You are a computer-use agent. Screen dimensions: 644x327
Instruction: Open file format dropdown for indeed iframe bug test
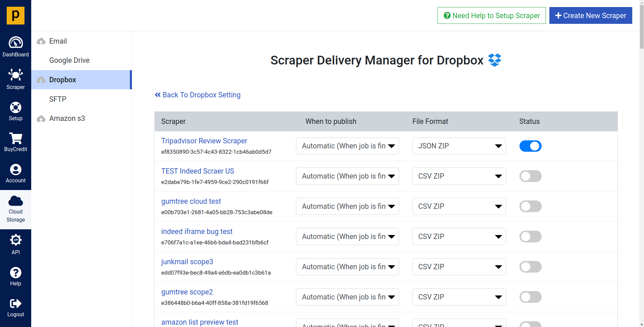(x=459, y=237)
